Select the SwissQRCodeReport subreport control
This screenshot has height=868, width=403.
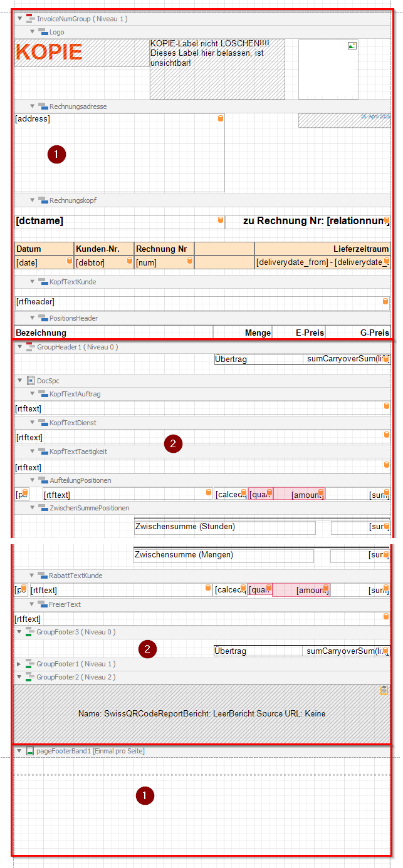click(x=202, y=713)
